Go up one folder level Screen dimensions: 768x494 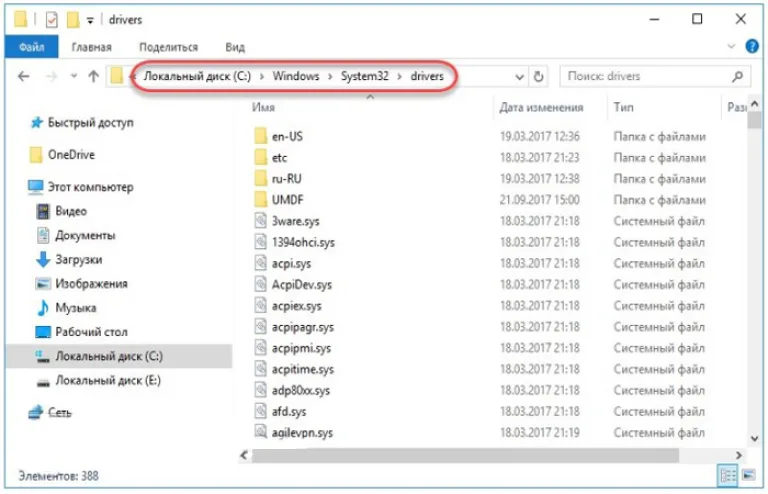(94, 76)
